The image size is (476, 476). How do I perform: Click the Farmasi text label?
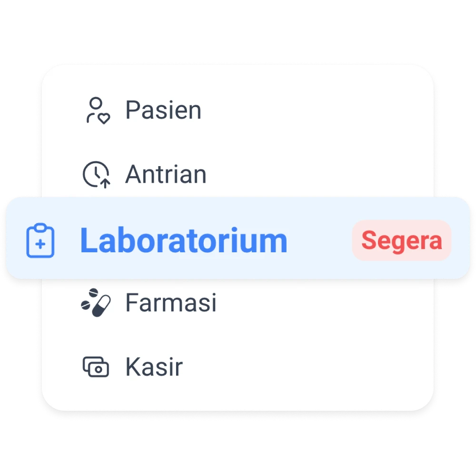click(x=171, y=303)
